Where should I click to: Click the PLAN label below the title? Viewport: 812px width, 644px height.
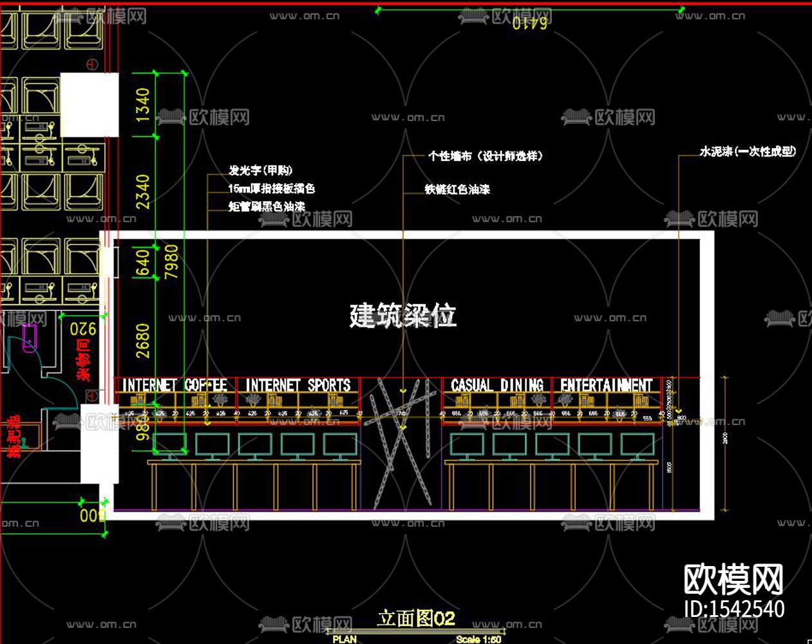pos(346,639)
